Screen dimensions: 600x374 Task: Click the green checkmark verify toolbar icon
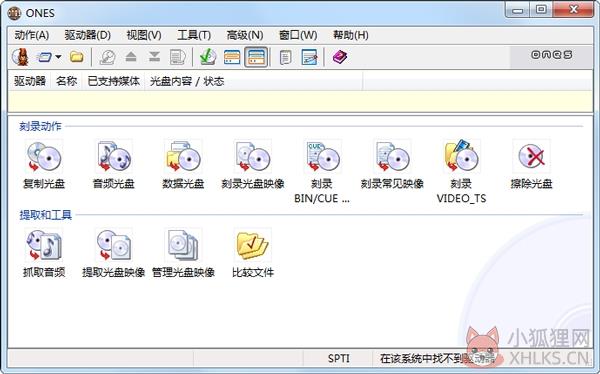pos(208,57)
